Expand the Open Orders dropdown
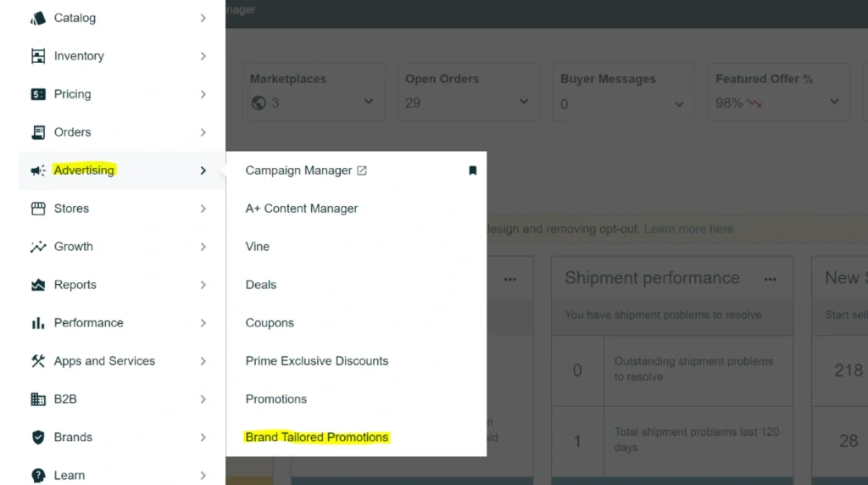This screenshot has width=868, height=485. 523,102
